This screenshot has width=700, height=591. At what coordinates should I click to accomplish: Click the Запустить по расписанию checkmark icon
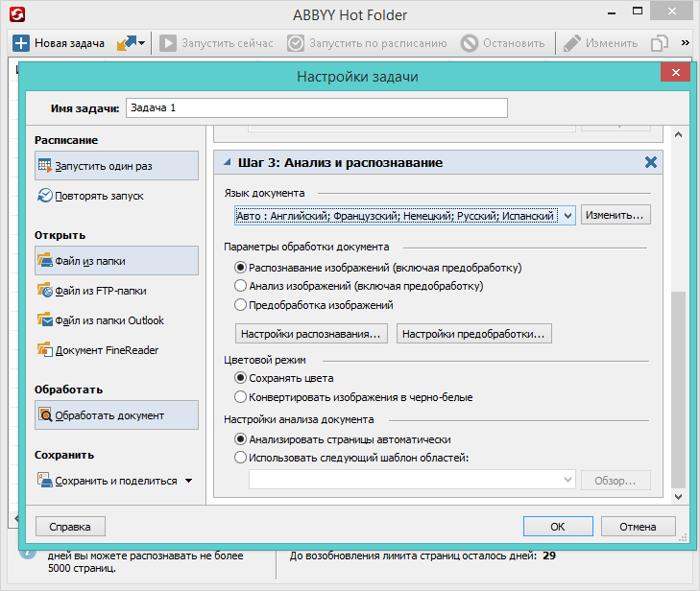(296, 43)
